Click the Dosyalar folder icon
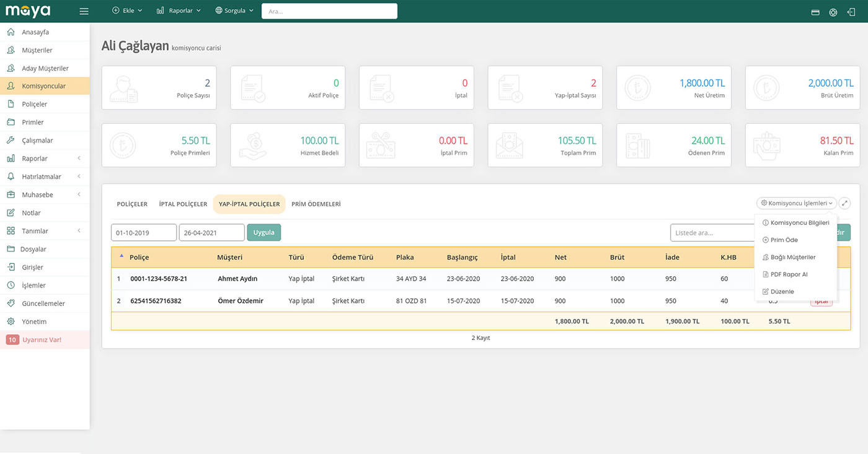This screenshot has width=868, height=454. (11, 249)
